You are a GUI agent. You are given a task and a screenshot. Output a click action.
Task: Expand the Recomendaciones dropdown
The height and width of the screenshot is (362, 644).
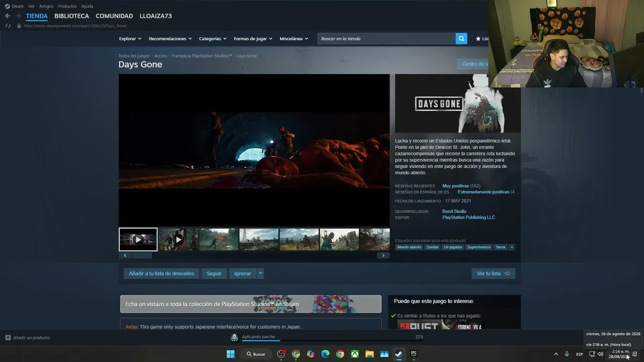click(x=171, y=39)
